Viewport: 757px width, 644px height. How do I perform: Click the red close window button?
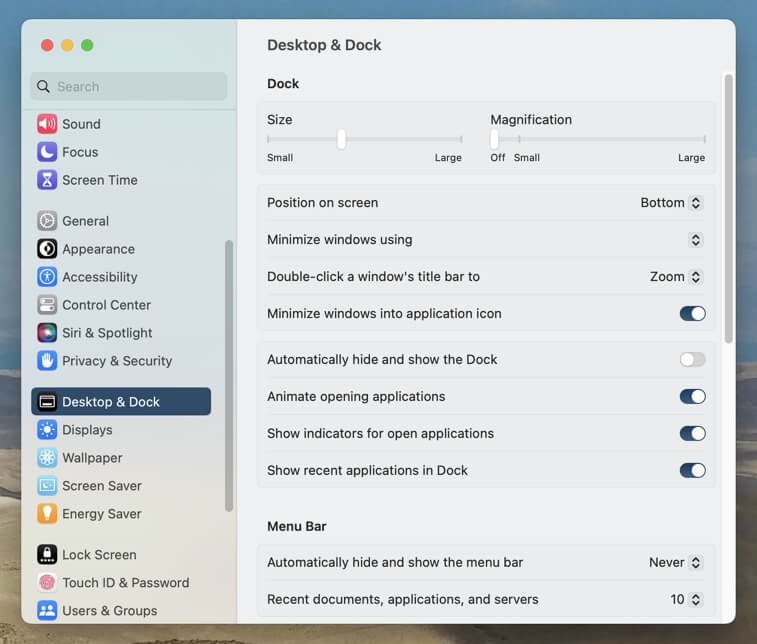point(47,45)
